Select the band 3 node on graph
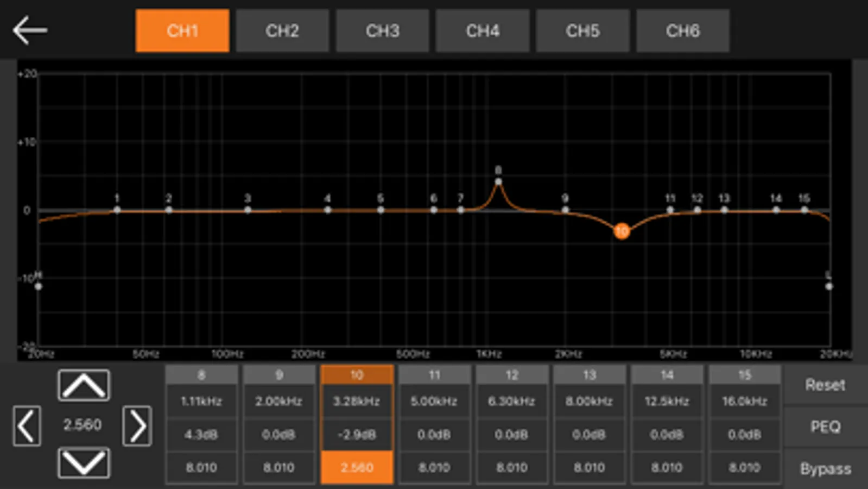 (248, 210)
